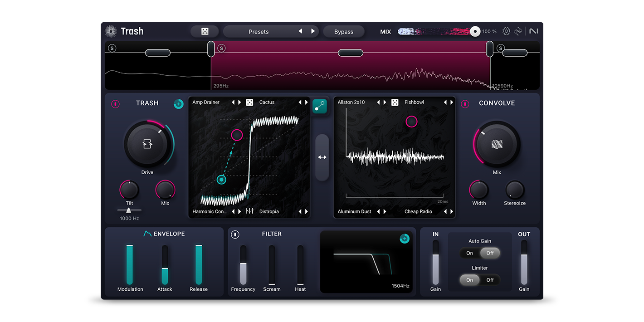Screen dimensions: 644x322
Task: Go to next preset arrow
Action: [x=313, y=31]
